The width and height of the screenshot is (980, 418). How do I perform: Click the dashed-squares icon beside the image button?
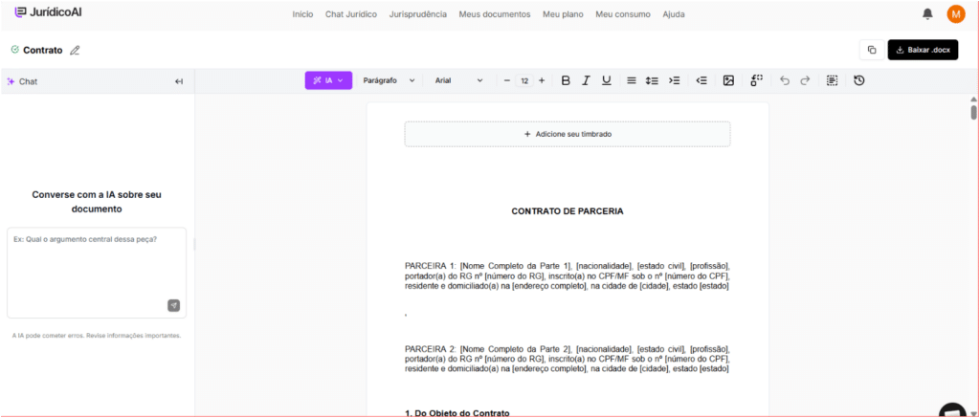point(757,80)
